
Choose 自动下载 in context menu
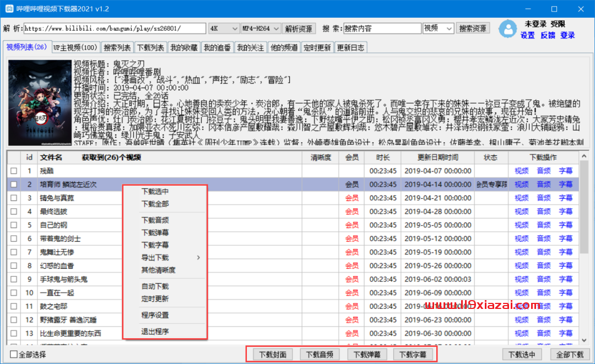tap(155, 287)
